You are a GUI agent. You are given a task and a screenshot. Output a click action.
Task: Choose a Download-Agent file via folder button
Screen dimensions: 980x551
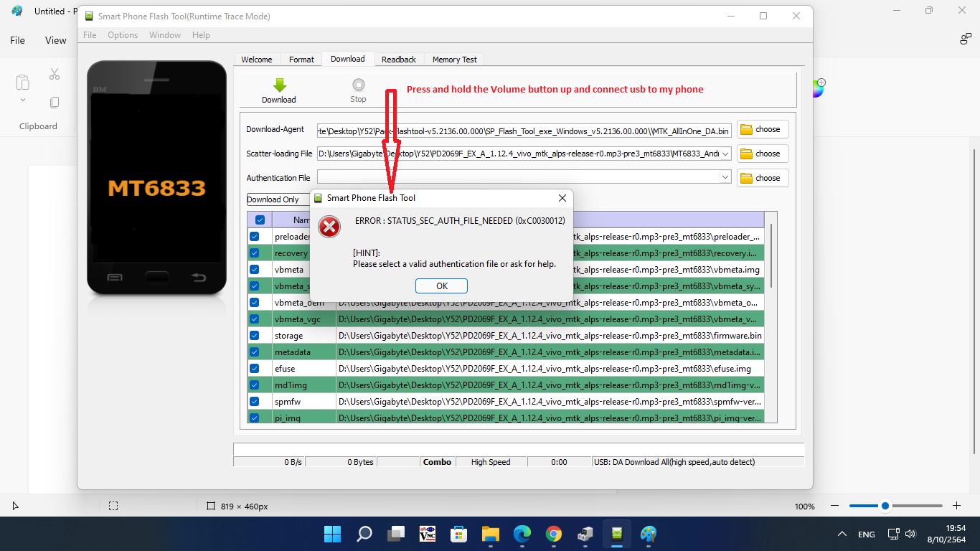[x=763, y=129]
